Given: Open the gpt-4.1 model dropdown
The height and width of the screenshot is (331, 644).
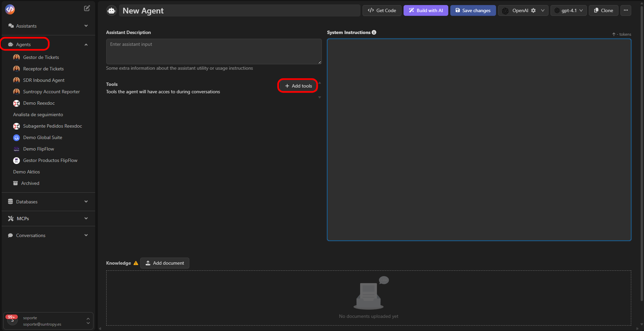Looking at the screenshot, I should click(x=569, y=10).
